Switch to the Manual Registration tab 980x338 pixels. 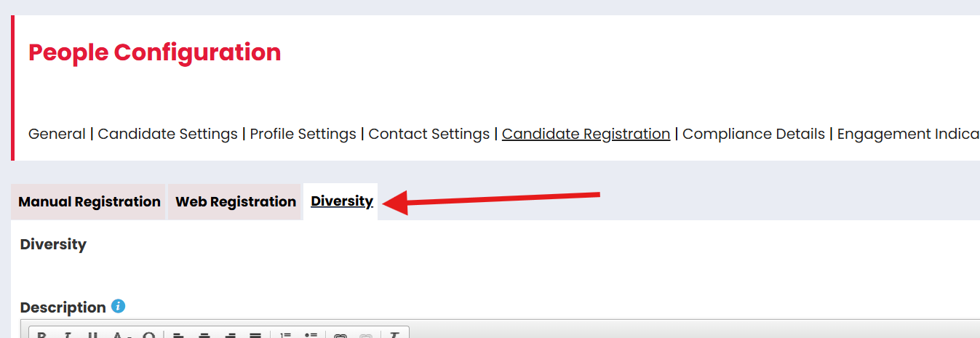tap(89, 202)
